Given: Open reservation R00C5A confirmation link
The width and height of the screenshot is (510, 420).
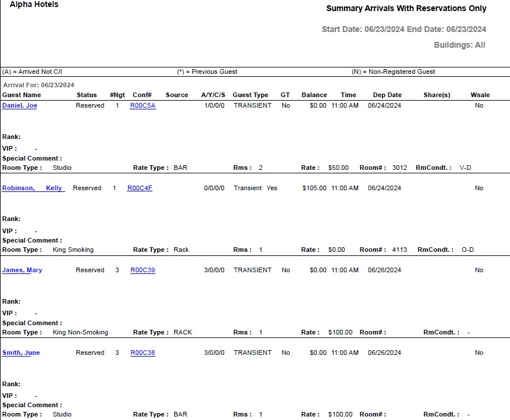Looking at the screenshot, I should (143, 105).
